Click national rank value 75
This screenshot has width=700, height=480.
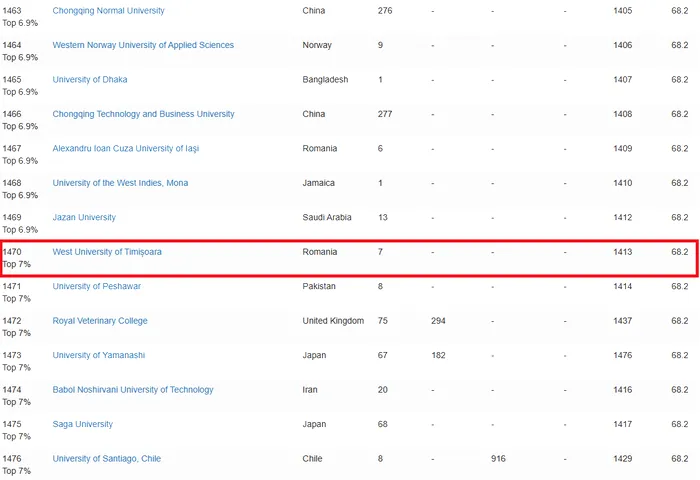[383, 321]
